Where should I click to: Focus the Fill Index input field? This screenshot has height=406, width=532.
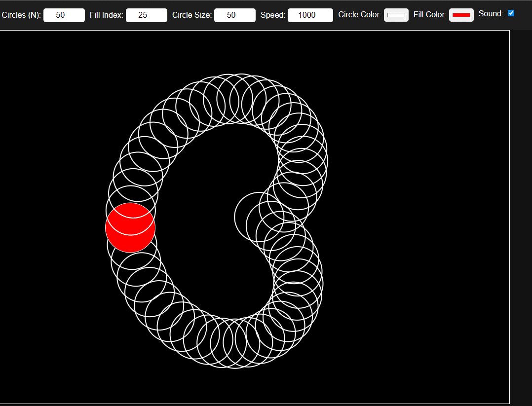tap(147, 15)
